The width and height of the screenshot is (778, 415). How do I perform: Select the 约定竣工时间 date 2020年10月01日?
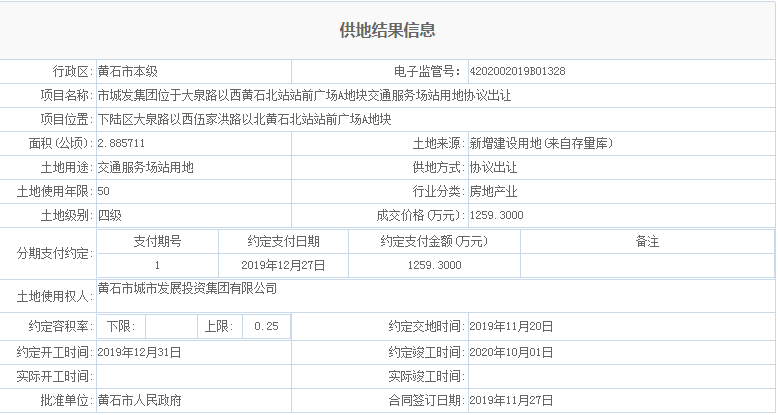[510, 352]
